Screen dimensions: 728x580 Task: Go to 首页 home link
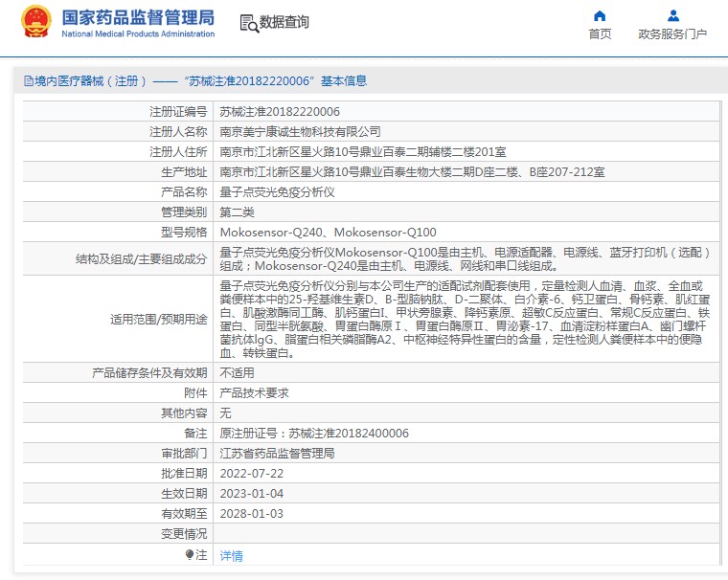600,33
